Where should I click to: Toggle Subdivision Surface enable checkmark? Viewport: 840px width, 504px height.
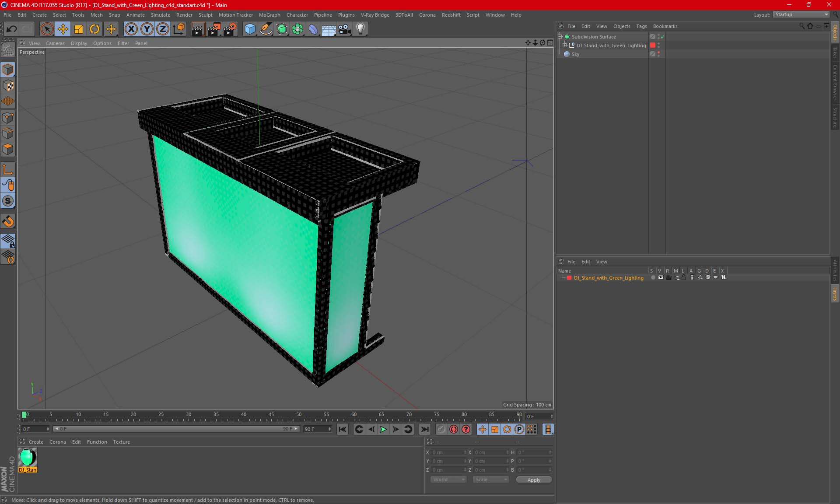tap(663, 37)
